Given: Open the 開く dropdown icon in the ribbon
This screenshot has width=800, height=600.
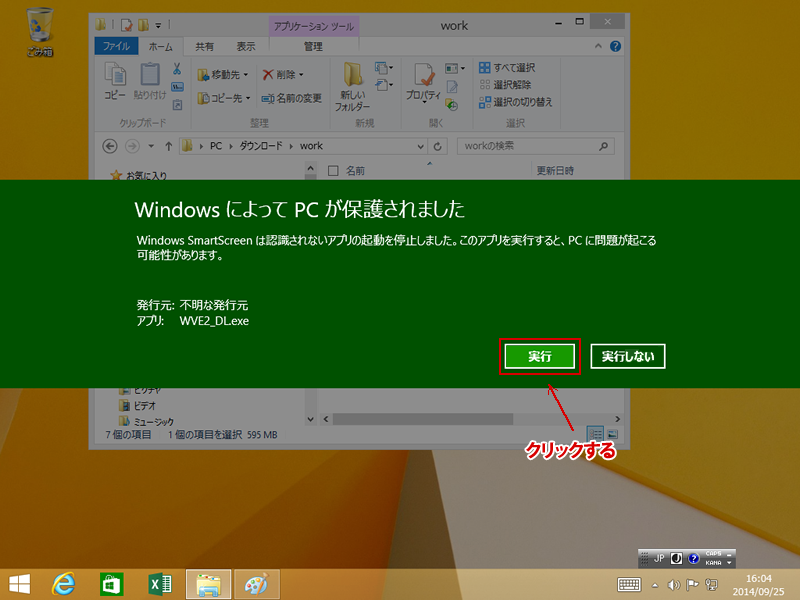Looking at the screenshot, I should 455,68.
